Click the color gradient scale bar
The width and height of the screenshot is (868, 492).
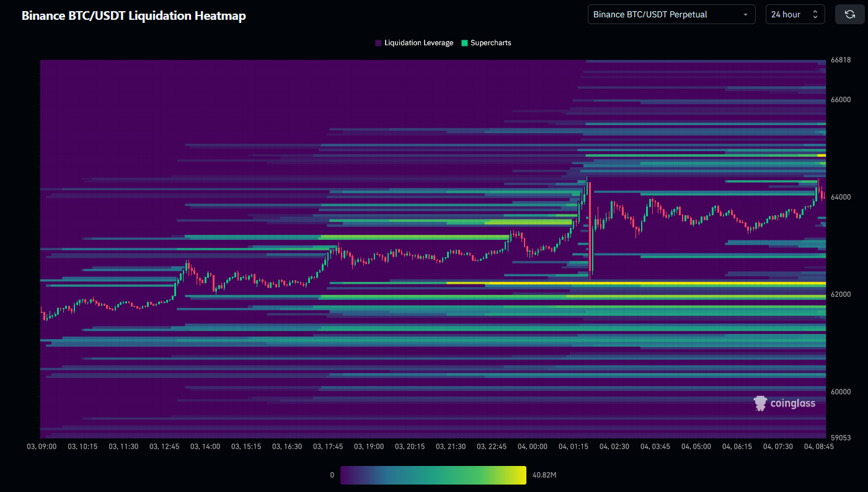click(x=433, y=475)
